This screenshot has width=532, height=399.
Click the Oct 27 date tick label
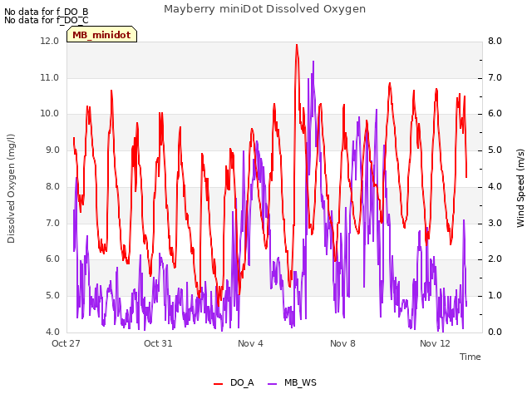(x=66, y=343)
